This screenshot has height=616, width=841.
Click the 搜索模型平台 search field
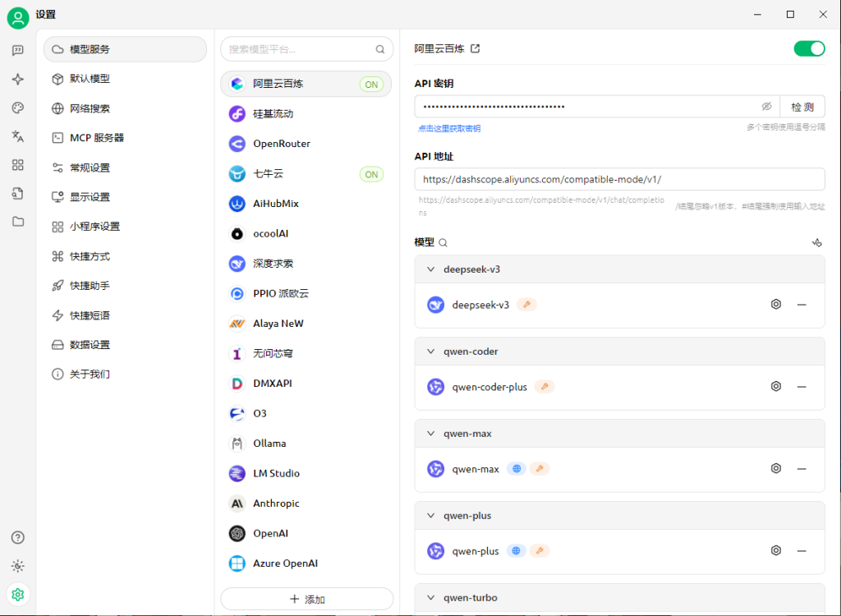(299, 49)
